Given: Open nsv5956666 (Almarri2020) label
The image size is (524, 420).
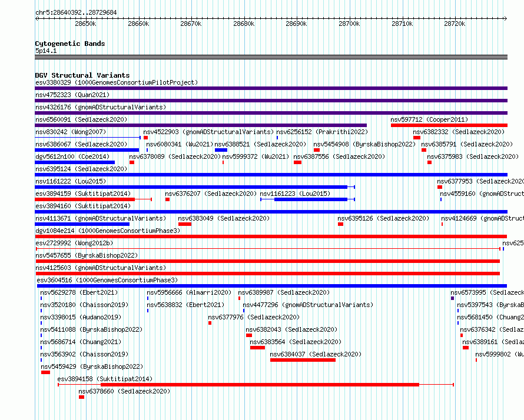Looking at the screenshot, I should (x=189, y=292).
